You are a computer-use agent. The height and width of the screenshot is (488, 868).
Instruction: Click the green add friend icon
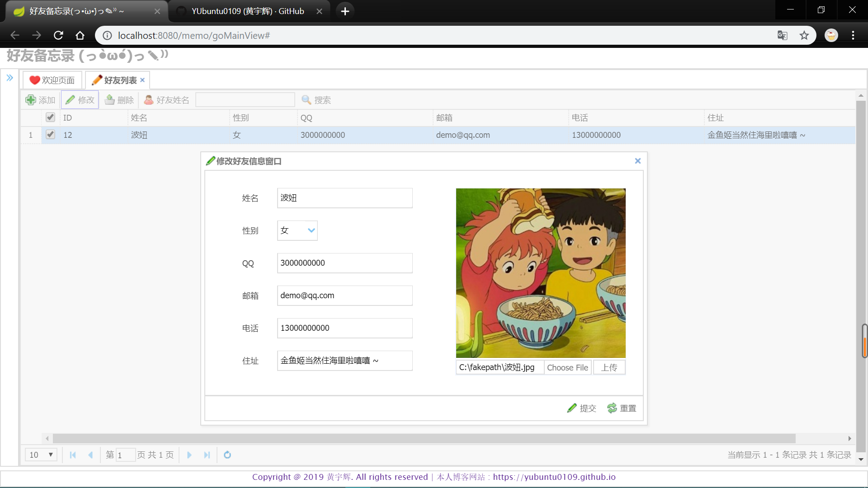31,100
